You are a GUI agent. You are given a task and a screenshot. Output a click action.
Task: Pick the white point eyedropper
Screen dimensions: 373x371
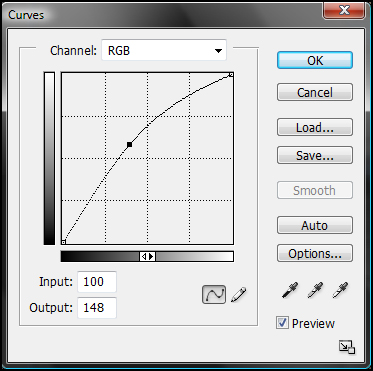click(340, 290)
